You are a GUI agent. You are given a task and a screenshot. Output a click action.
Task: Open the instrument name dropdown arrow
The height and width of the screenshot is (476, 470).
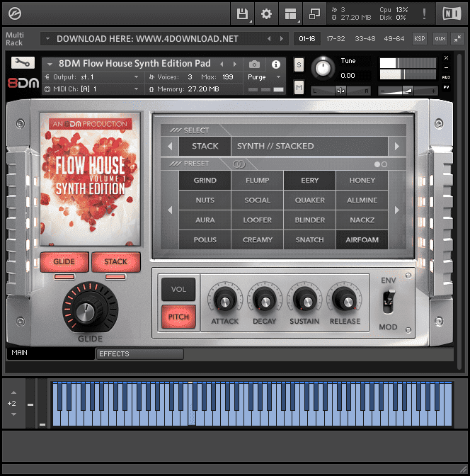pyautogui.click(x=50, y=64)
